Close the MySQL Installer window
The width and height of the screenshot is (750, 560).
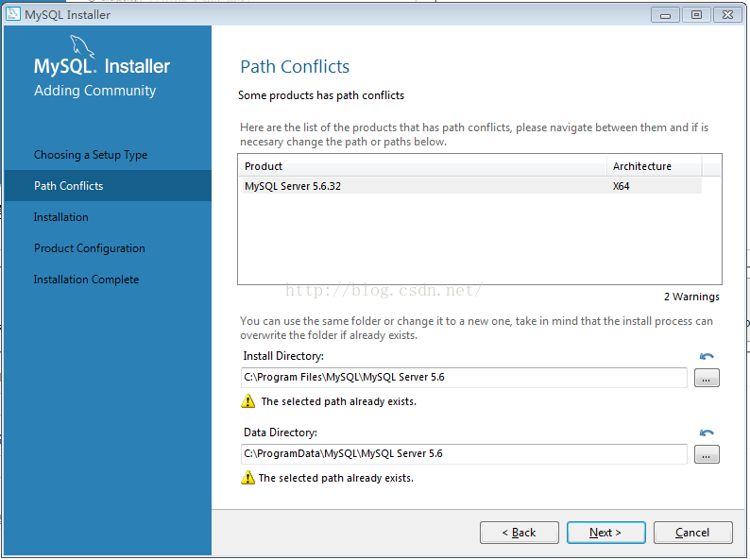click(x=727, y=15)
